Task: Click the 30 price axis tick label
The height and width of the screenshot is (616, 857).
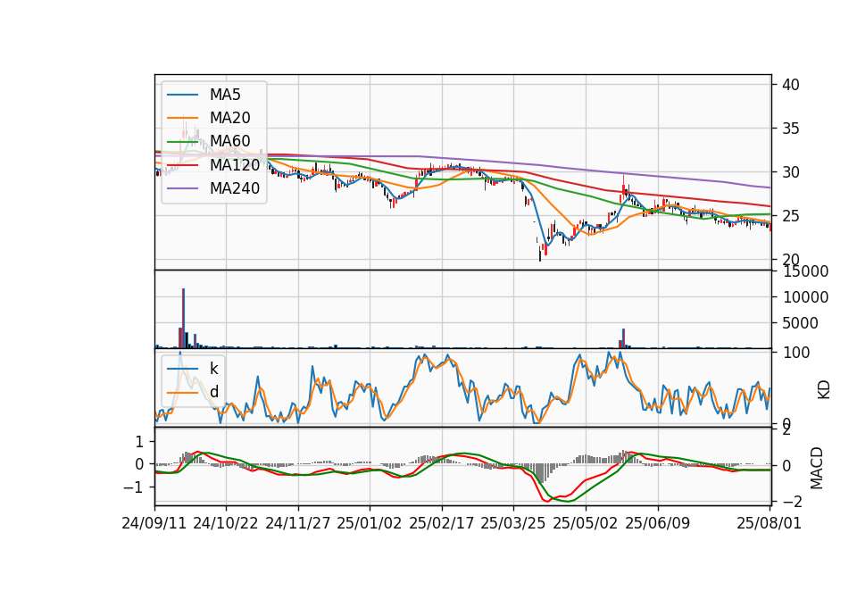Action: click(791, 172)
